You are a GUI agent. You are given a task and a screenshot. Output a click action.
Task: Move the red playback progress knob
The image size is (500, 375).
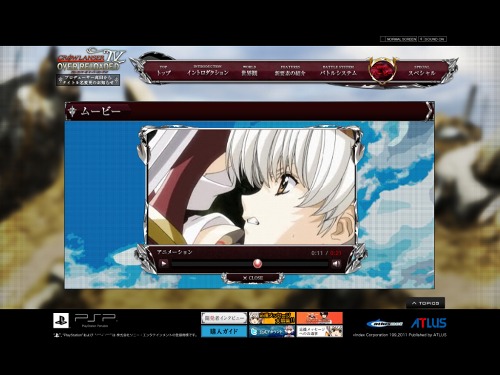(x=257, y=264)
